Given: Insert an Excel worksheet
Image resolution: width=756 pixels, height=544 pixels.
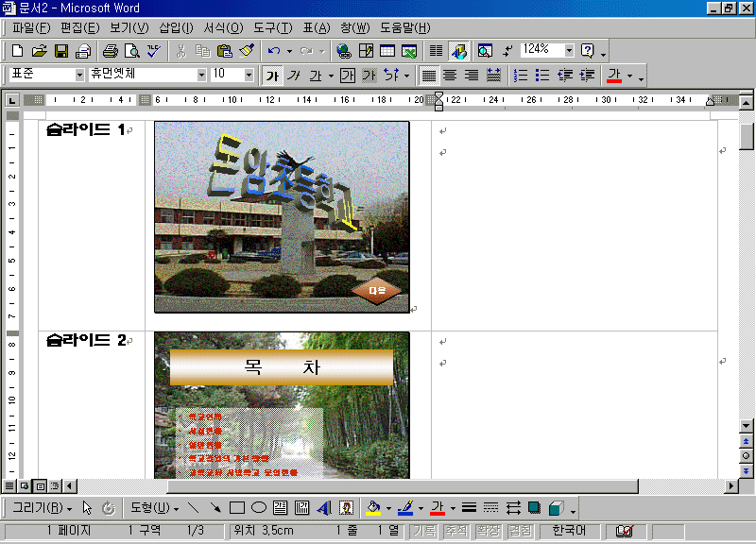Looking at the screenshot, I should [409, 51].
